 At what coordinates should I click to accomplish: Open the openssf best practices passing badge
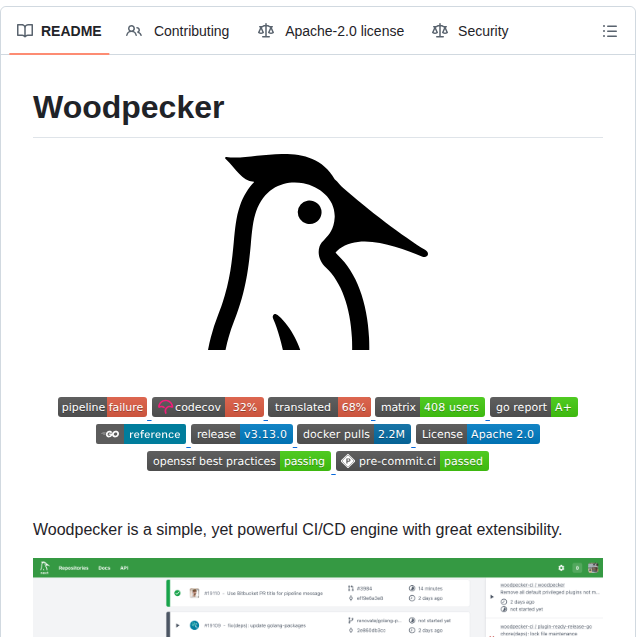tap(239, 462)
